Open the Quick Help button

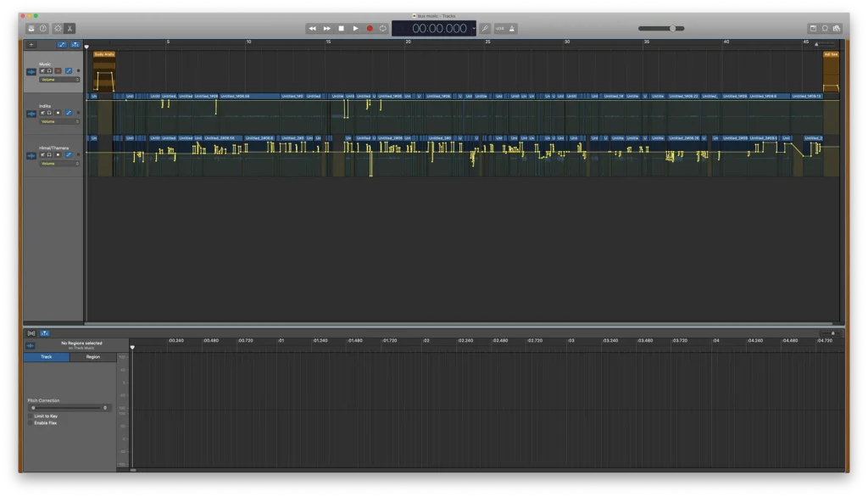(x=43, y=29)
